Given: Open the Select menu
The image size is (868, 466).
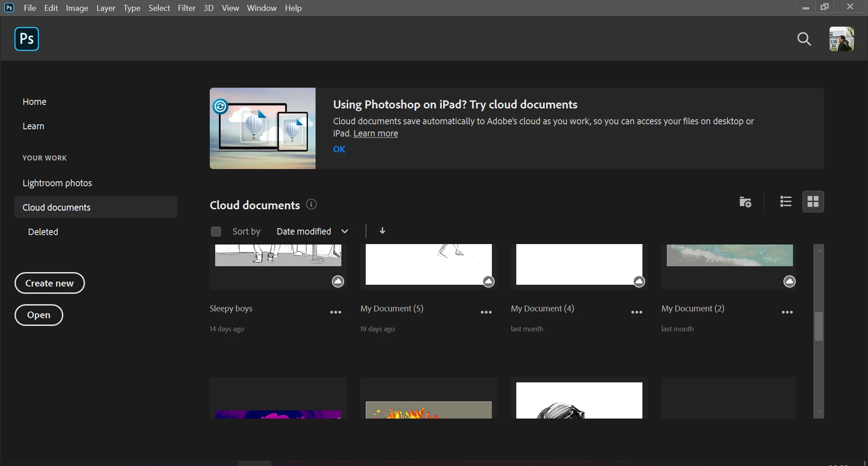Looking at the screenshot, I should [159, 8].
